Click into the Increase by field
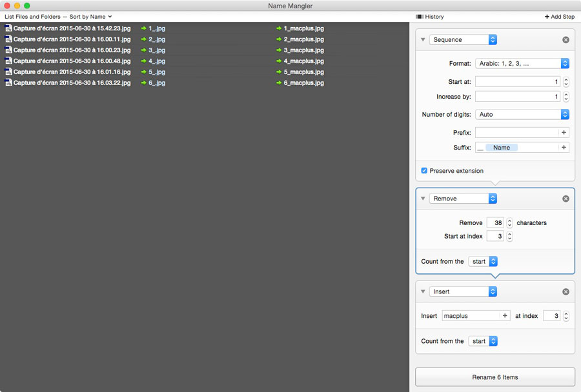This screenshot has width=581, height=392. click(518, 97)
